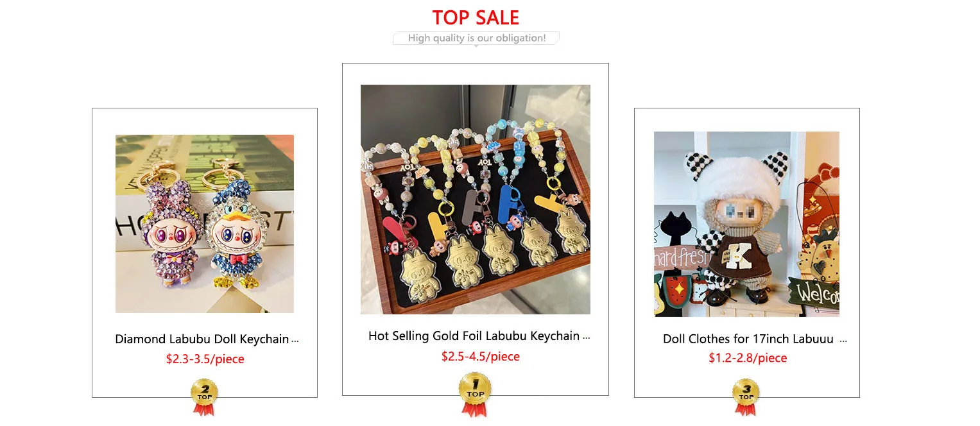Click the $2.5-4.5/piece price
The height and width of the screenshot is (426, 980).
coord(480,357)
